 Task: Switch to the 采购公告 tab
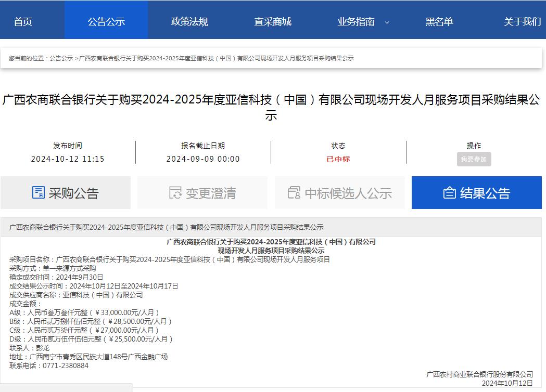coord(66,193)
